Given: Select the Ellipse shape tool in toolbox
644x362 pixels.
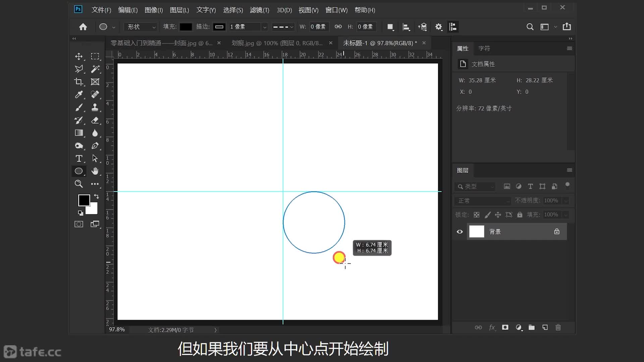Looking at the screenshot, I should pos(79,171).
